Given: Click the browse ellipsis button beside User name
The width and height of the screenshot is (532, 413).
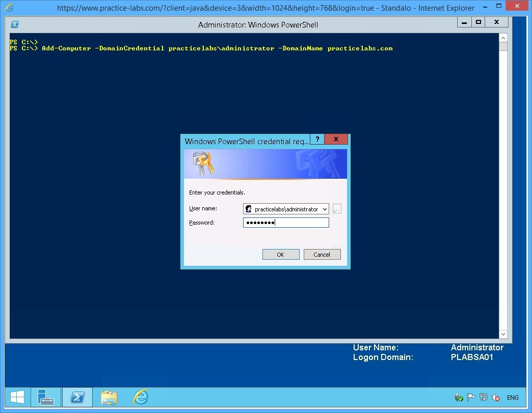Looking at the screenshot, I should point(337,209).
